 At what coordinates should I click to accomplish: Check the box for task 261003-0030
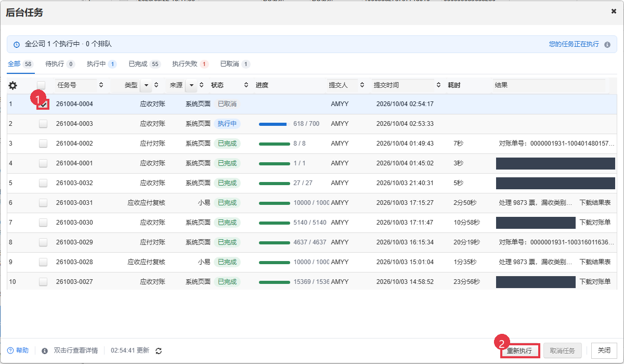pyautogui.click(x=43, y=223)
